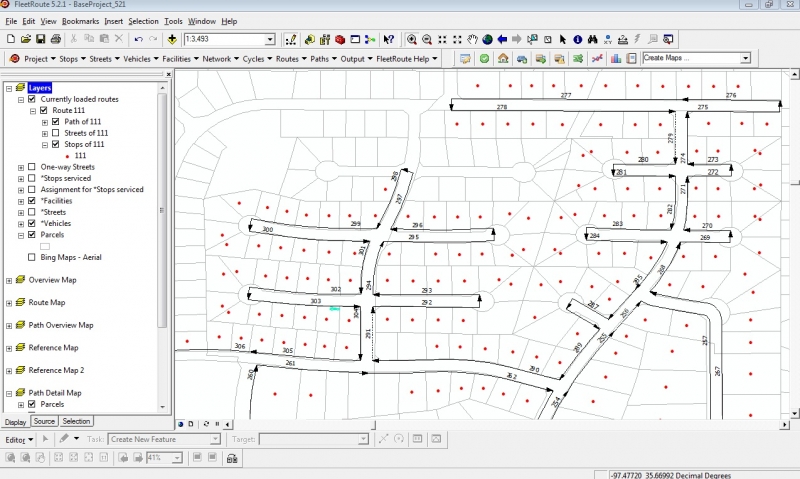Undo the last action

138,39
